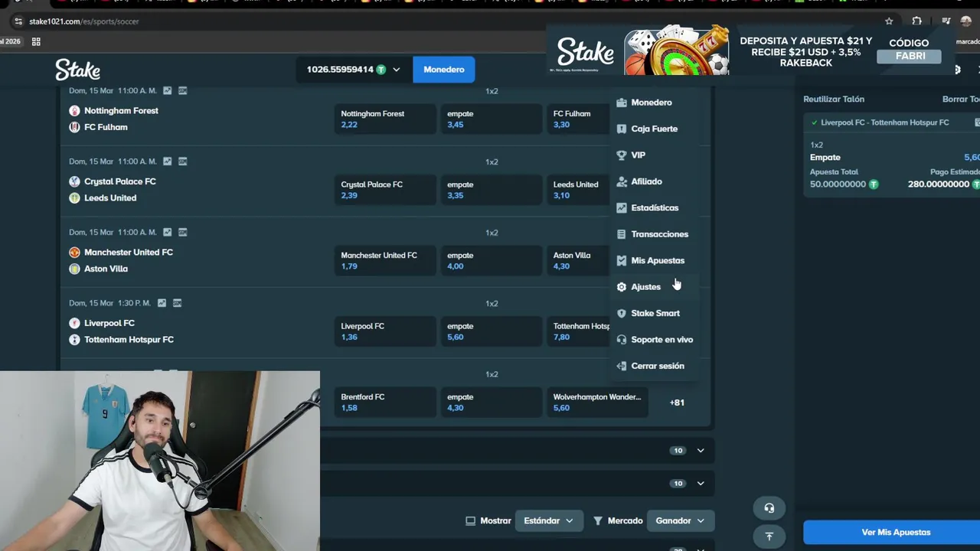The width and height of the screenshot is (980, 551).
Task: Click Reutilizar Talón in bet slip
Action: (x=833, y=99)
